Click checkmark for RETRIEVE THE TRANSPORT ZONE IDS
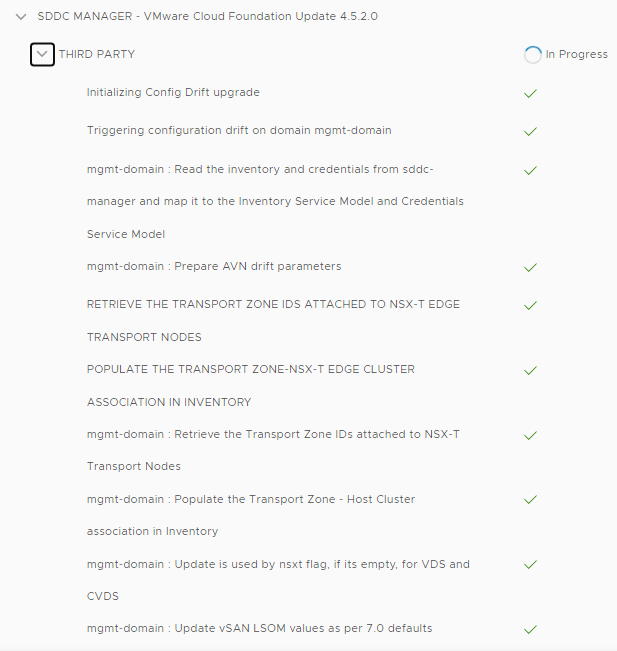The image size is (617, 651). 531,305
